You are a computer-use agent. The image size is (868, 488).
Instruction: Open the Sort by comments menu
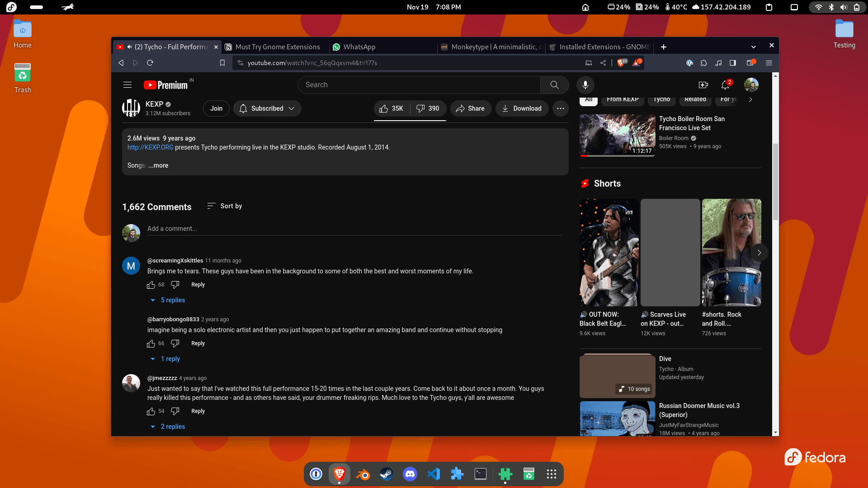(x=225, y=206)
